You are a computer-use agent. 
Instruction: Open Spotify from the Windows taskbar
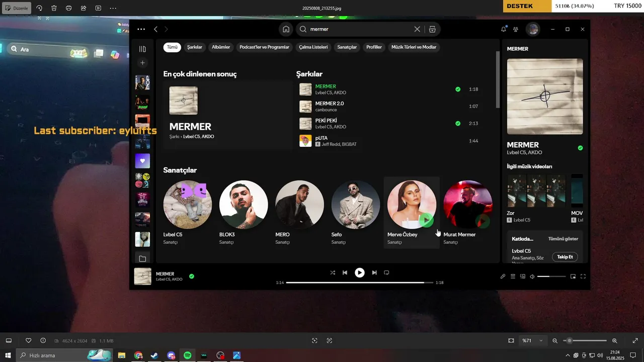pos(188,355)
